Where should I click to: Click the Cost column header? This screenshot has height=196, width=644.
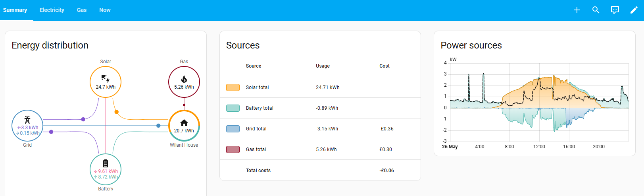[x=384, y=66]
